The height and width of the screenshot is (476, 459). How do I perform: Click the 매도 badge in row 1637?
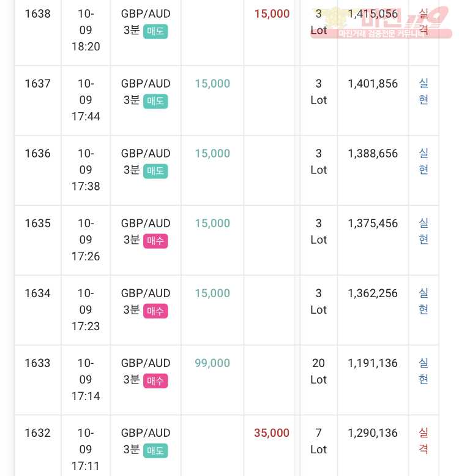(x=155, y=102)
